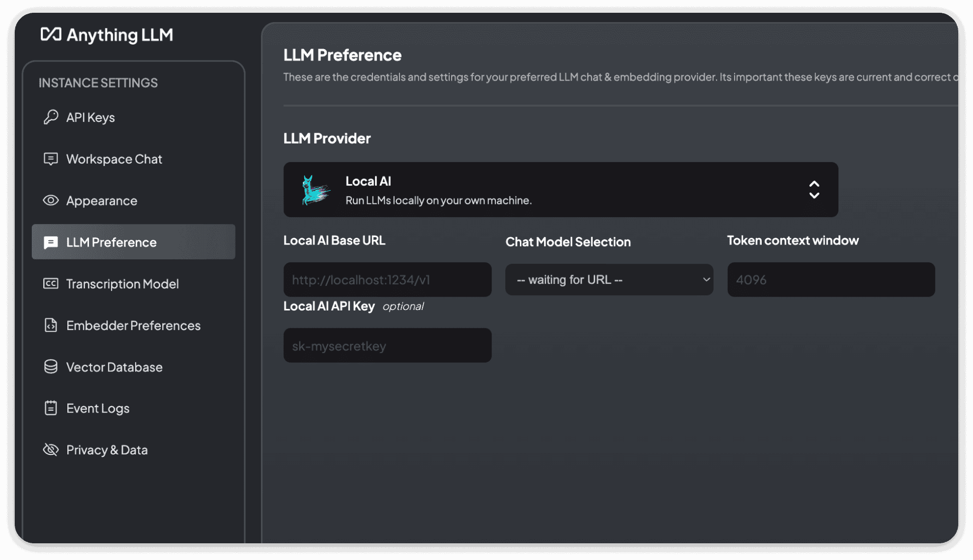Screen dimensions: 973x560
Task: Click the eye icon beside Appearance
Action: pos(51,200)
